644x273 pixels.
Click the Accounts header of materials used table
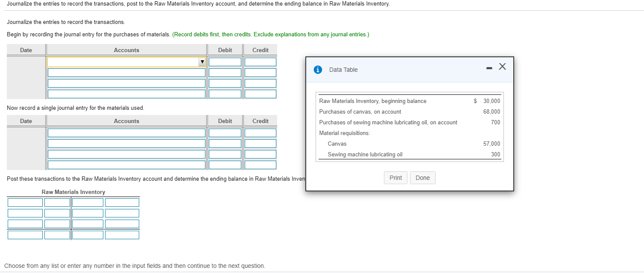point(126,121)
